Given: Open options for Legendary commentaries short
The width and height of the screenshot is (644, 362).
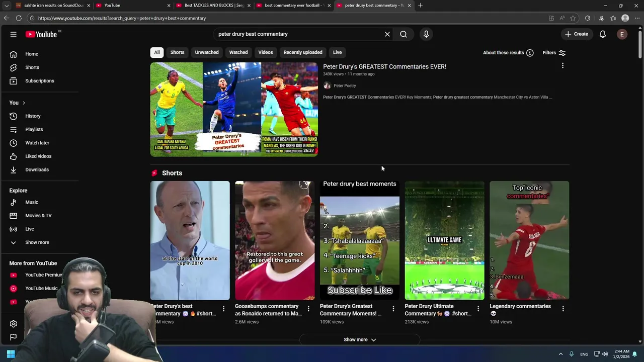Looking at the screenshot, I should pyautogui.click(x=563, y=309).
